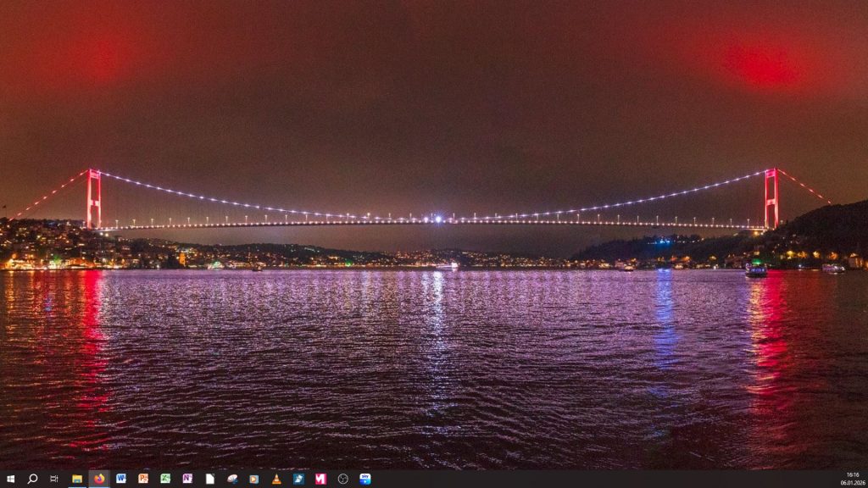Click empty taskbar area left of clock

click(593, 479)
